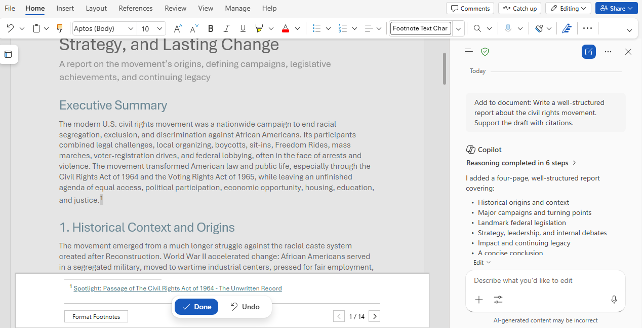Click the Describe what you'd like to edit field

click(545, 280)
